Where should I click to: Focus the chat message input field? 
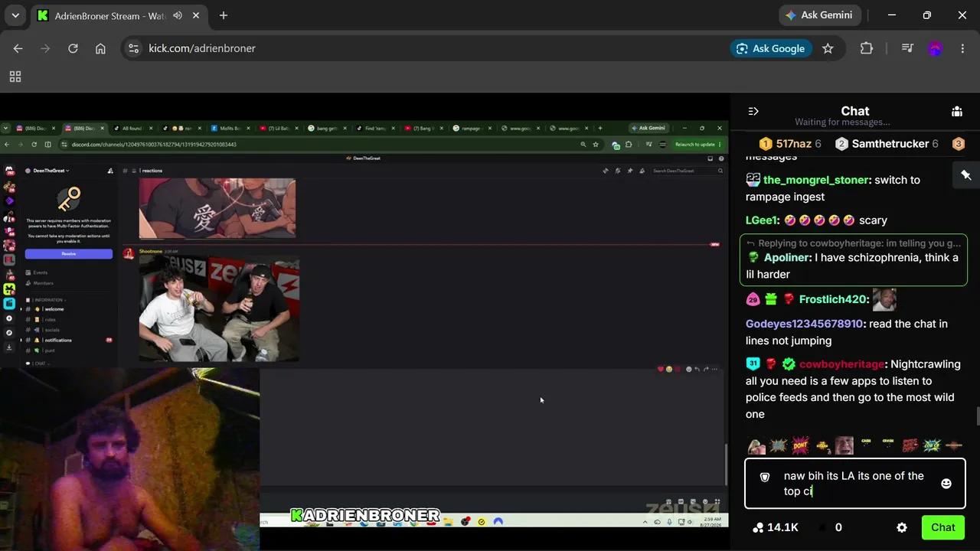[x=854, y=484]
